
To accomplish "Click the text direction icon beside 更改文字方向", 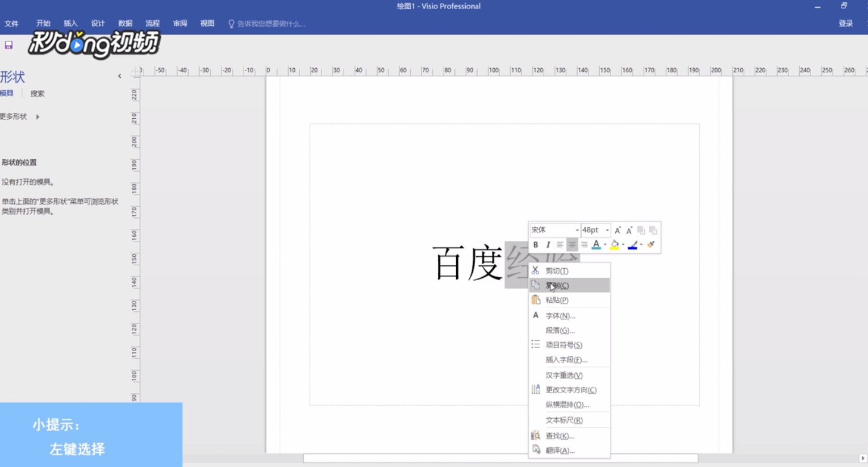I will (536, 389).
